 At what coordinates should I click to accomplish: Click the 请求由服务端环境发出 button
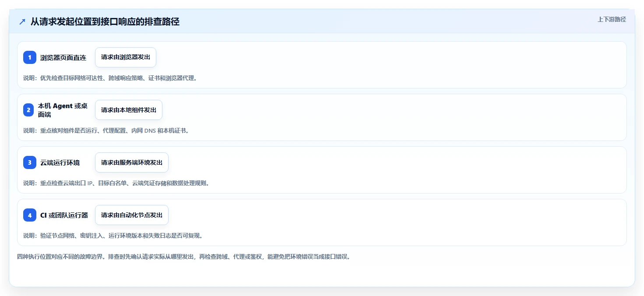point(132,162)
